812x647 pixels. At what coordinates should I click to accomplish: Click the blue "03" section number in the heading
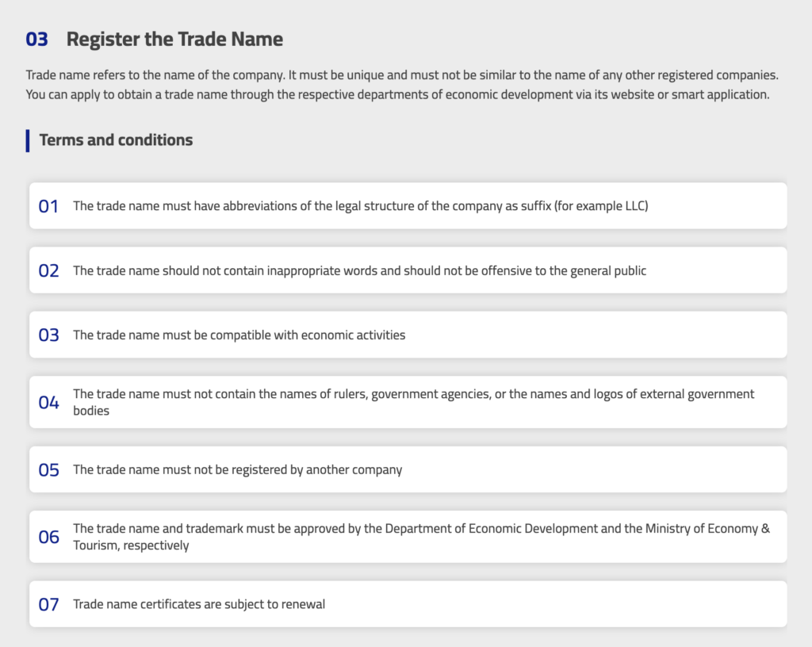coord(36,39)
